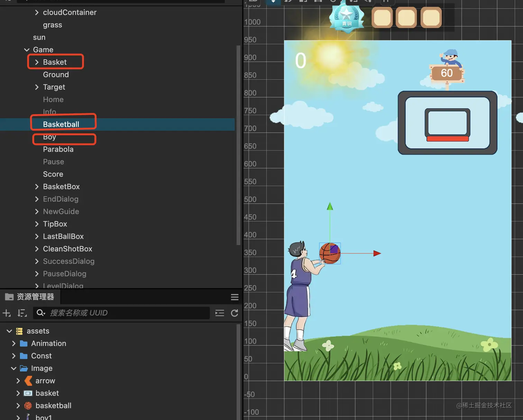The width and height of the screenshot is (523, 420).
Task: Select the Parabola node
Action: pyautogui.click(x=58, y=149)
